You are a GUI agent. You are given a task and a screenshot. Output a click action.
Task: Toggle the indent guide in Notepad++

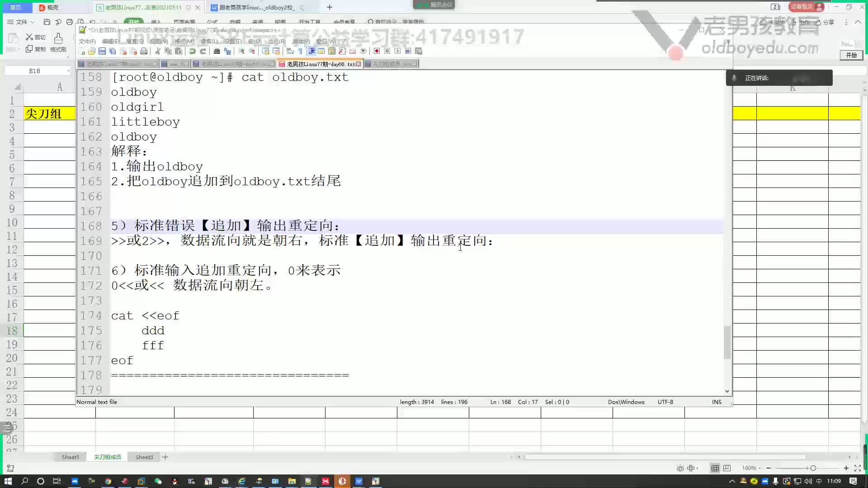pyautogui.click(x=311, y=51)
